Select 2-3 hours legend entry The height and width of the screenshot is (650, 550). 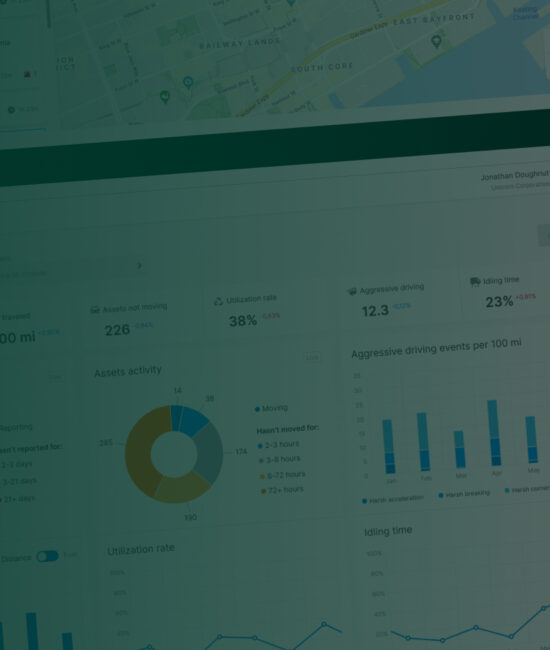click(279, 445)
